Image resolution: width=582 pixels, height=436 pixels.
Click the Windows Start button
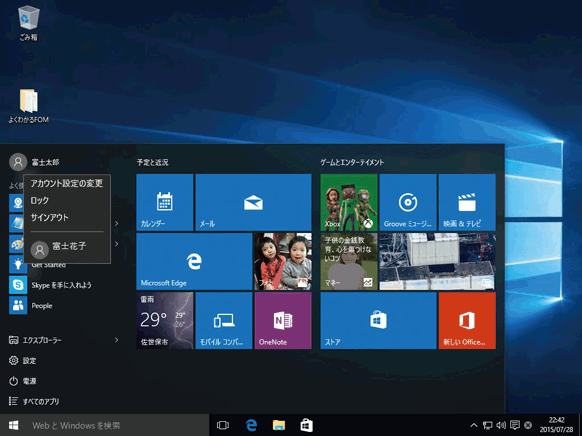click(13, 425)
